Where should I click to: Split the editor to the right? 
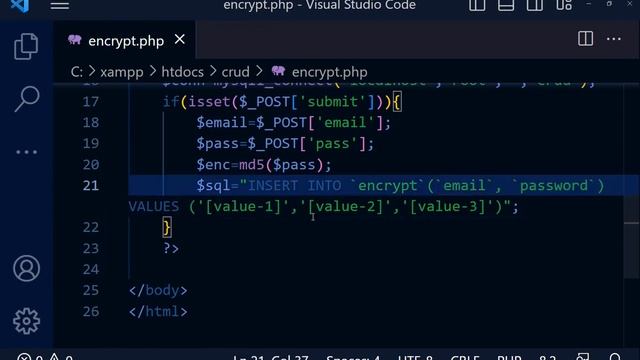point(585,39)
